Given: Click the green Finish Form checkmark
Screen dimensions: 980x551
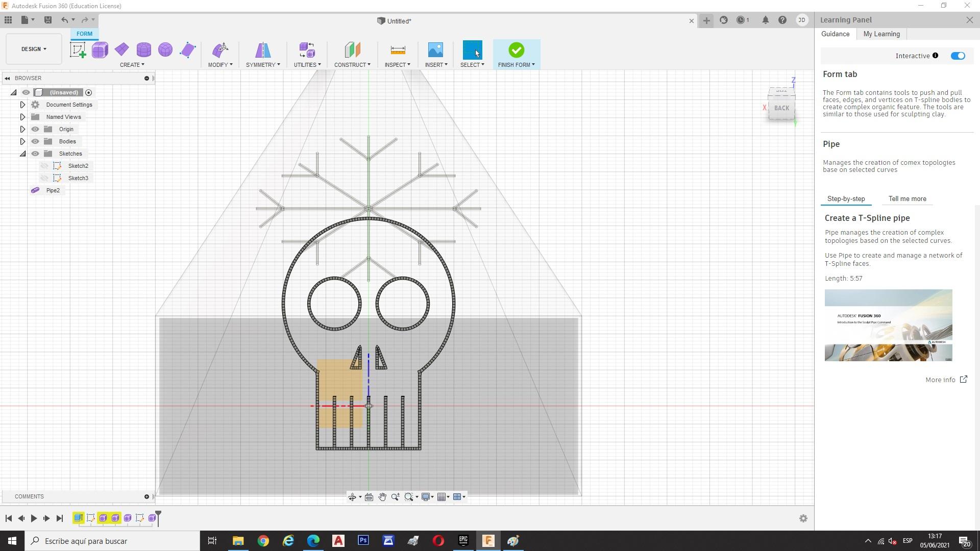Looking at the screenshot, I should pos(516,50).
